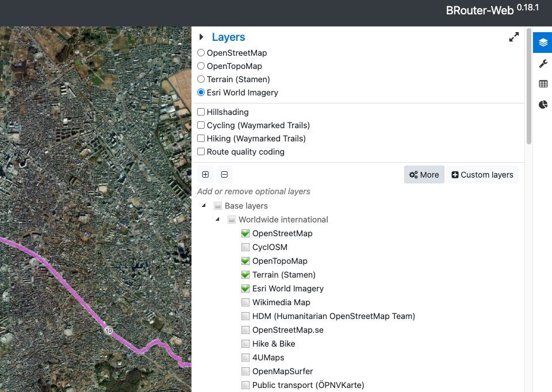Collapse the Base layers tree node

(x=204, y=206)
